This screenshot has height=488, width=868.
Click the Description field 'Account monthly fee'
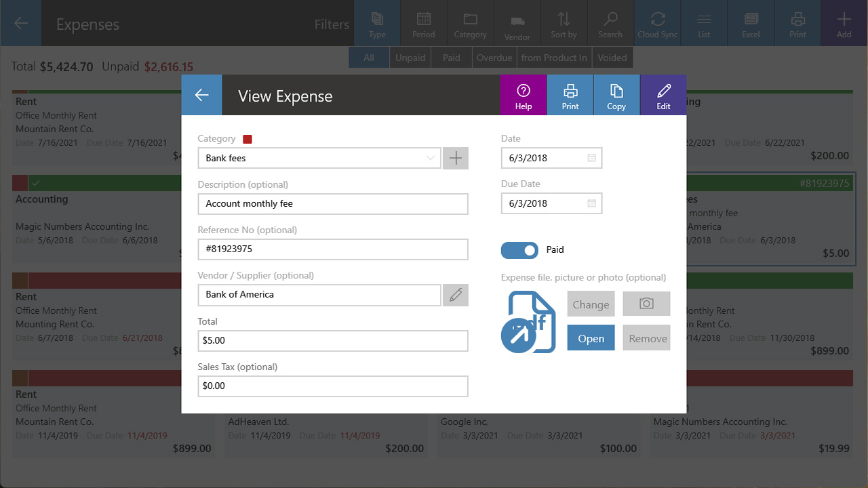click(x=333, y=203)
